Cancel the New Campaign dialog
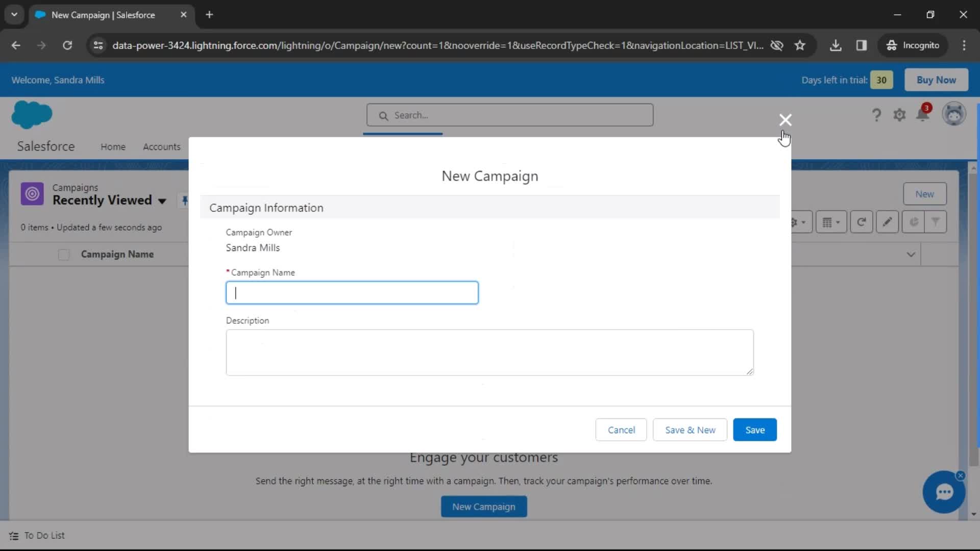Viewport: 980px width, 551px height. (x=621, y=430)
